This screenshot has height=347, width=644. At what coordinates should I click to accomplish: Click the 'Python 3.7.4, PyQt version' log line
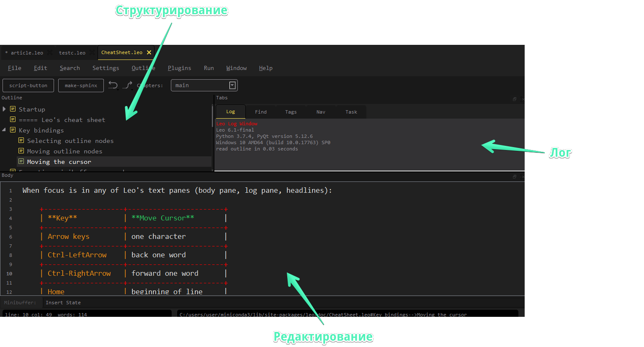click(264, 136)
